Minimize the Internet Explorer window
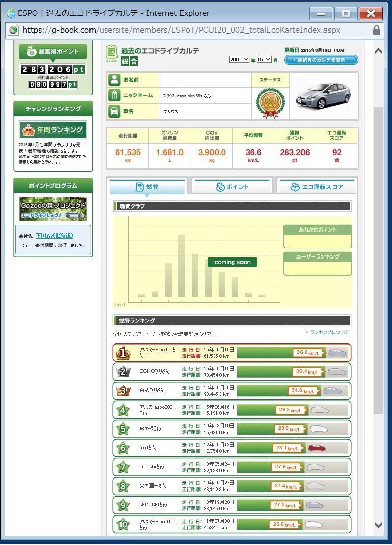 (x=321, y=14)
